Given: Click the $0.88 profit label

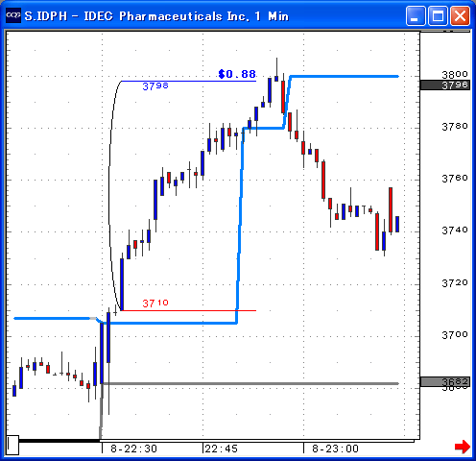Looking at the screenshot, I should coord(237,74).
